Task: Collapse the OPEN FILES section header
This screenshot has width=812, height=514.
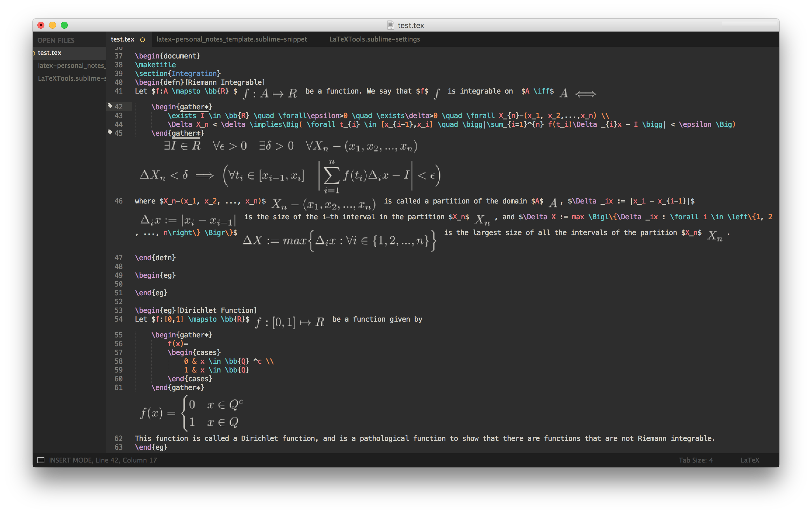Action: (56, 40)
